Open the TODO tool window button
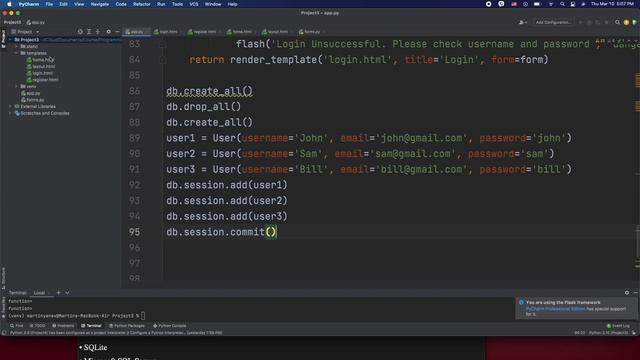Viewport: 640px width, 360px height. coord(38,326)
